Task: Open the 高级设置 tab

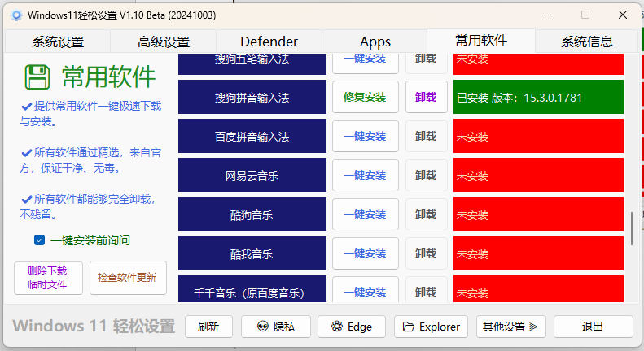Action: (164, 42)
